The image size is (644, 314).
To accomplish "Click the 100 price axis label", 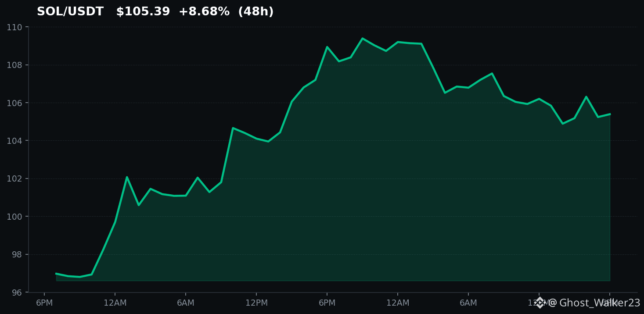I will (14, 217).
